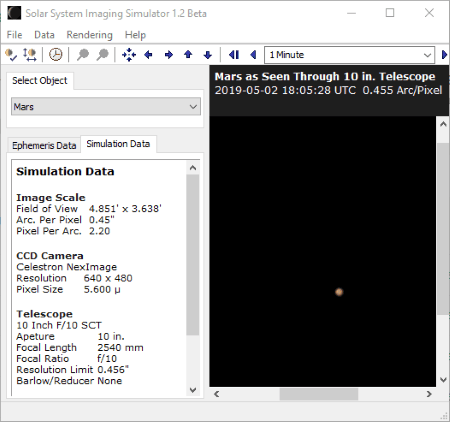The width and height of the screenshot is (450, 422).
Task: Click the '0.455 Arc/Pixel' scale text
Action: tap(402, 90)
